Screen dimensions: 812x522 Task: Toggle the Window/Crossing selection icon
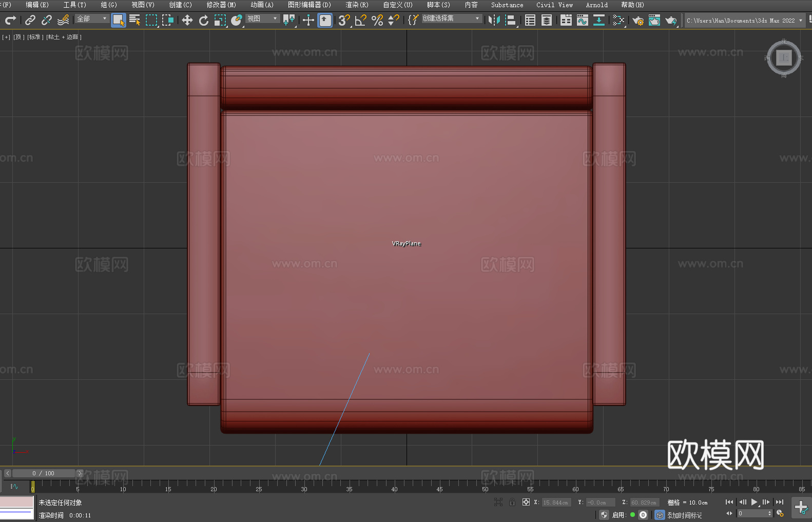(x=168, y=21)
